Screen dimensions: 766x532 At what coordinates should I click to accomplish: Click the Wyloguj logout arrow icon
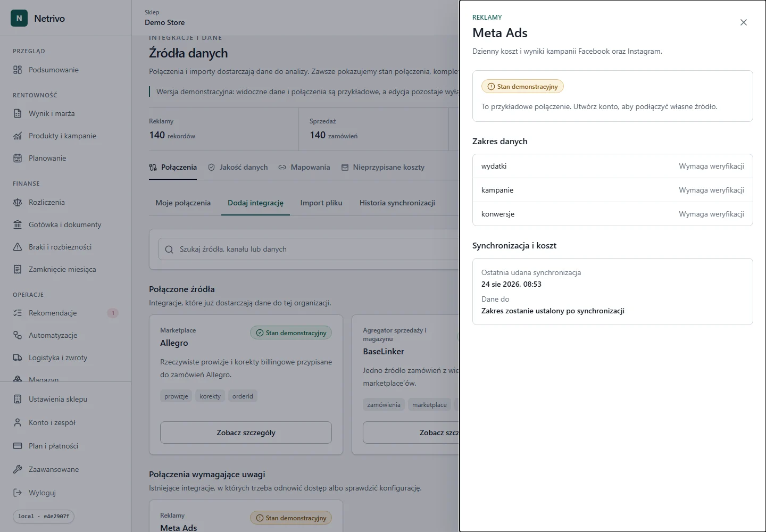click(18, 493)
